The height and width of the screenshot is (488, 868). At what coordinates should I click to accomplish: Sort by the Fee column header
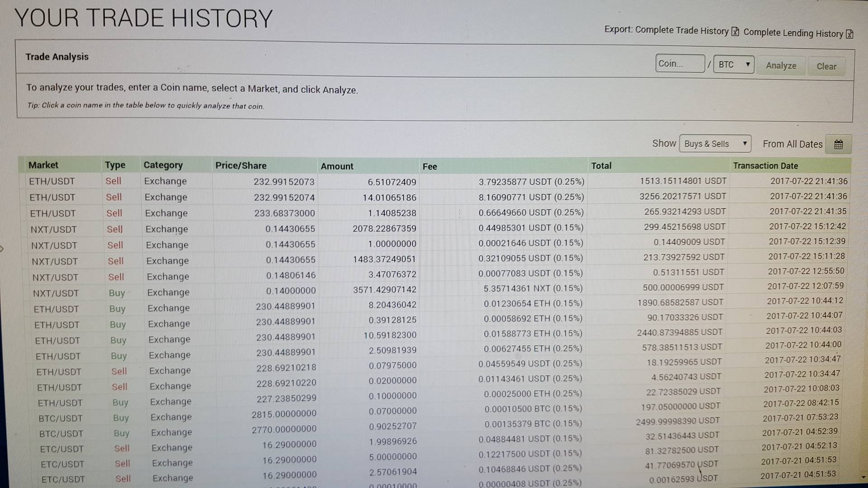[x=429, y=166]
